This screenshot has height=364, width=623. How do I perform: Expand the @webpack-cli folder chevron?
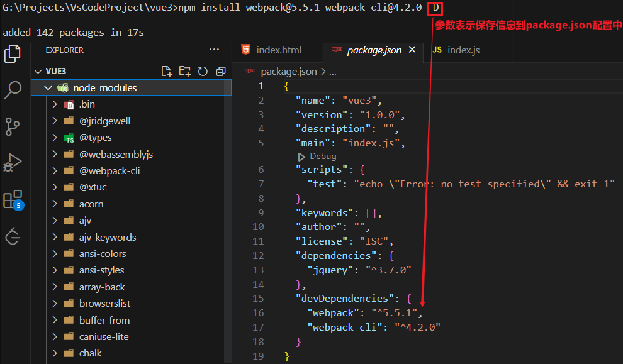pyautogui.click(x=55, y=171)
